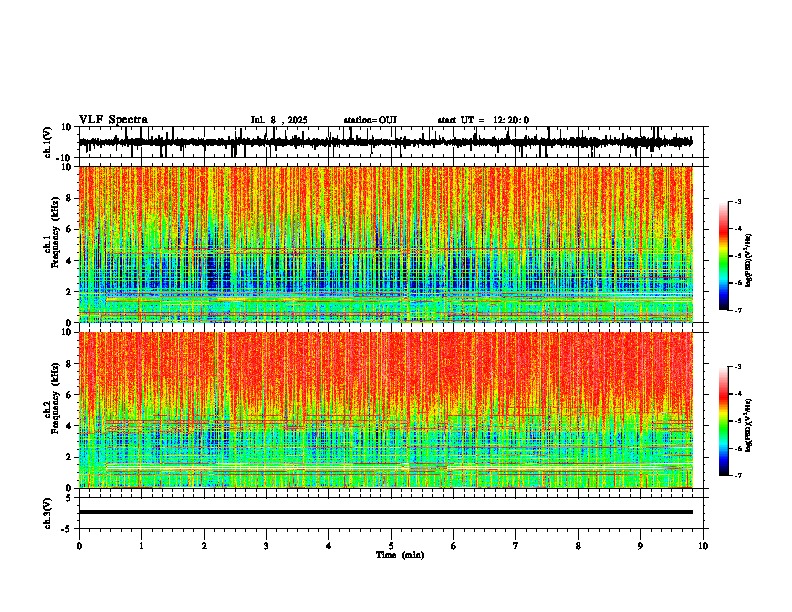This screenshot has width=792, height=612.
Task: Click the final time axis tick label '10'
Action: pos(703,546)
